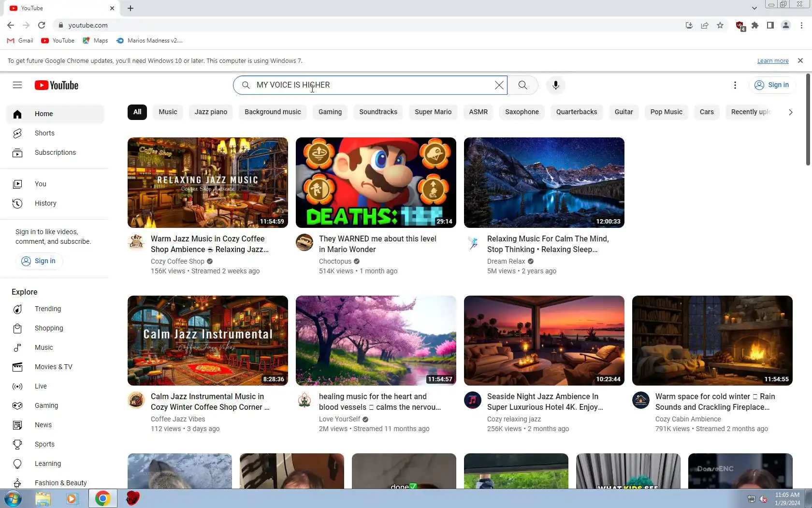Viewport: 812px width, 508px height.
Task: Open the Calm Jazz Instrumental thumbnail
Action: coord(208,341)
